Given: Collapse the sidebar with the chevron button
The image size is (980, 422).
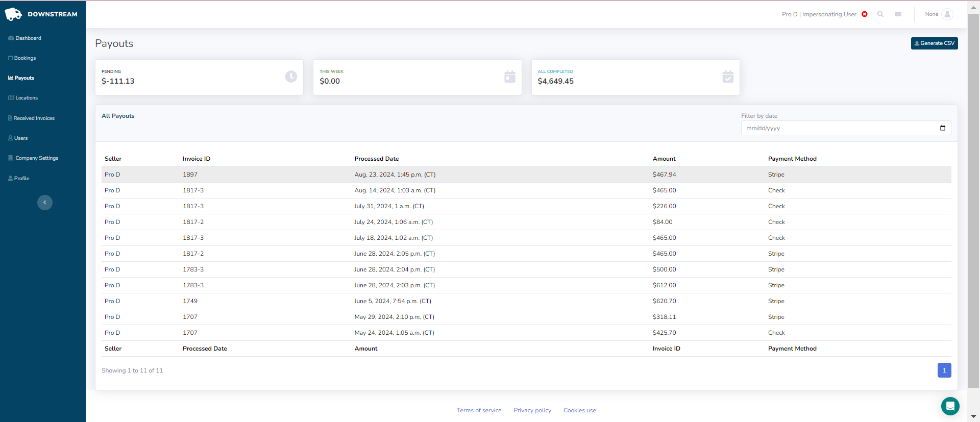Looking at the screenshot, I should pos(45,203).
